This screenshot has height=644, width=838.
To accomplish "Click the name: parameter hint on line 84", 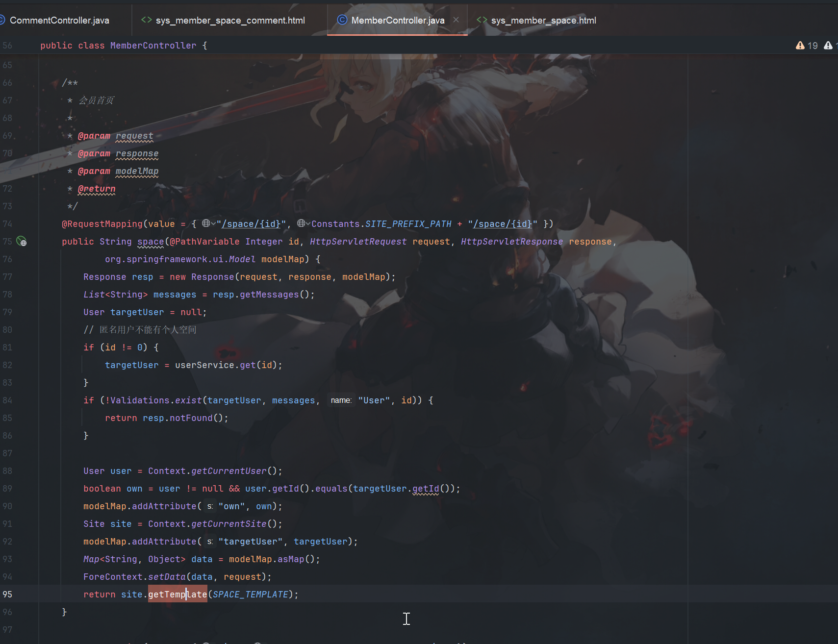I will tap(341, 400).
